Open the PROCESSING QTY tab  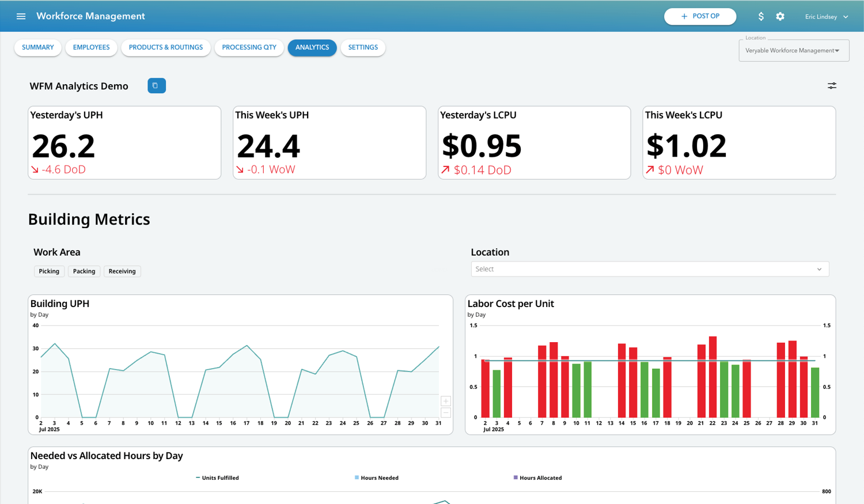point(249,48)
